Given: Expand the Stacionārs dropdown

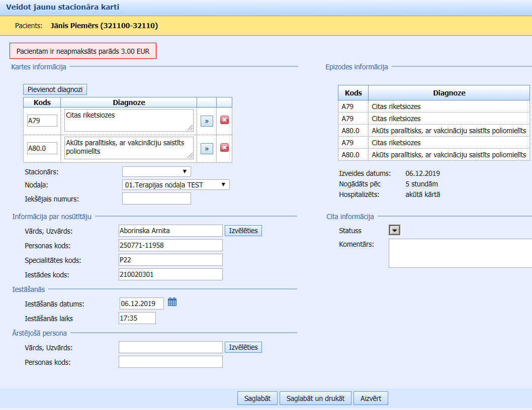Looking at the screenshot, I should (x=156, y=172).
